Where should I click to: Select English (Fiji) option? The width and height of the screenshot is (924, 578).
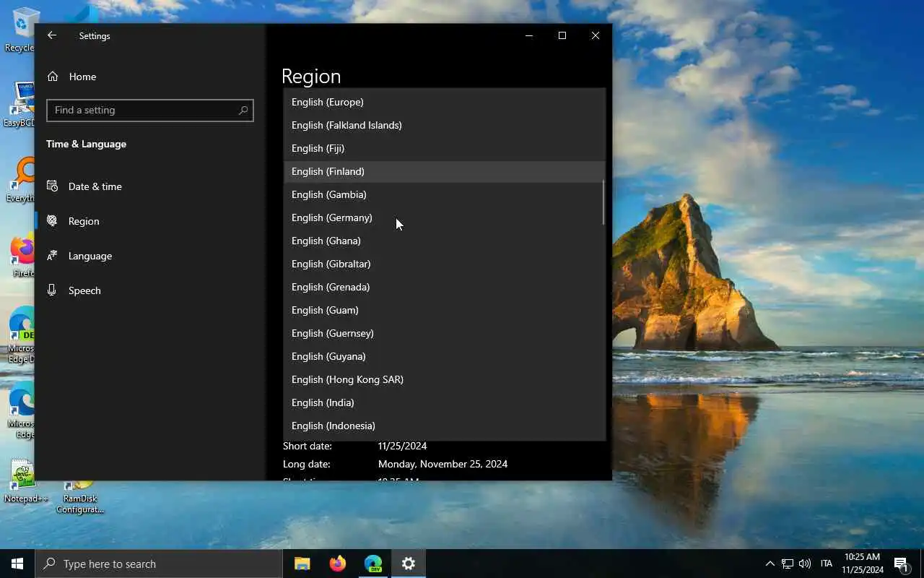coord(444,148)
